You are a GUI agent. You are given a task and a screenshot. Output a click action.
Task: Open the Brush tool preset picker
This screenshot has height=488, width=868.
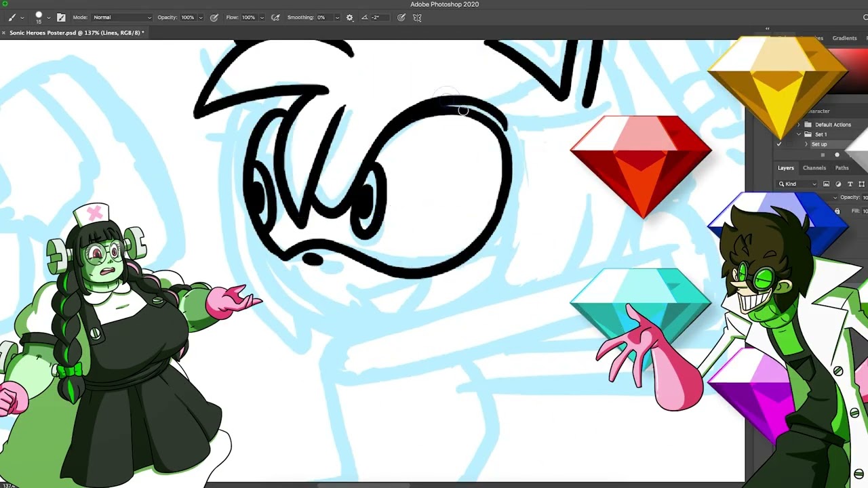click(x=15, y=18)
